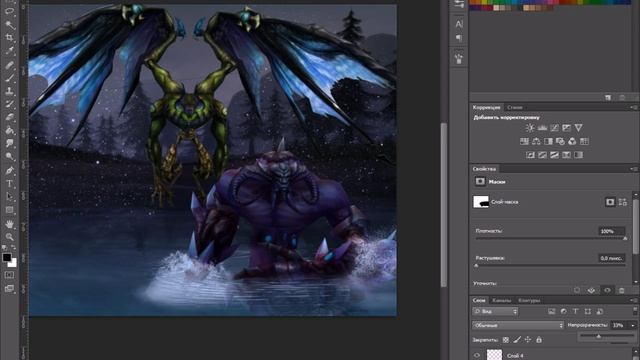The image size is (640, 360).
Task: Toggle type layer filter in Layers panel
Action: (576, 311)
